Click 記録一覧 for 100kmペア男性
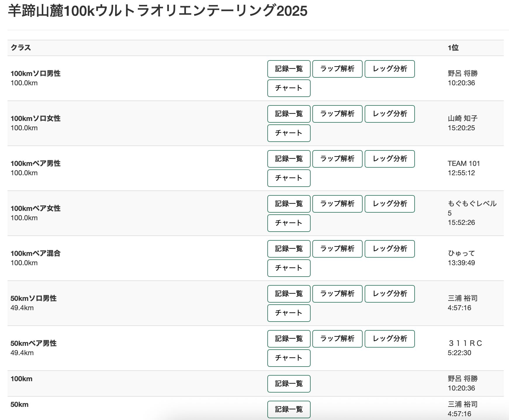The image size is (509, 420). (289, 159)
